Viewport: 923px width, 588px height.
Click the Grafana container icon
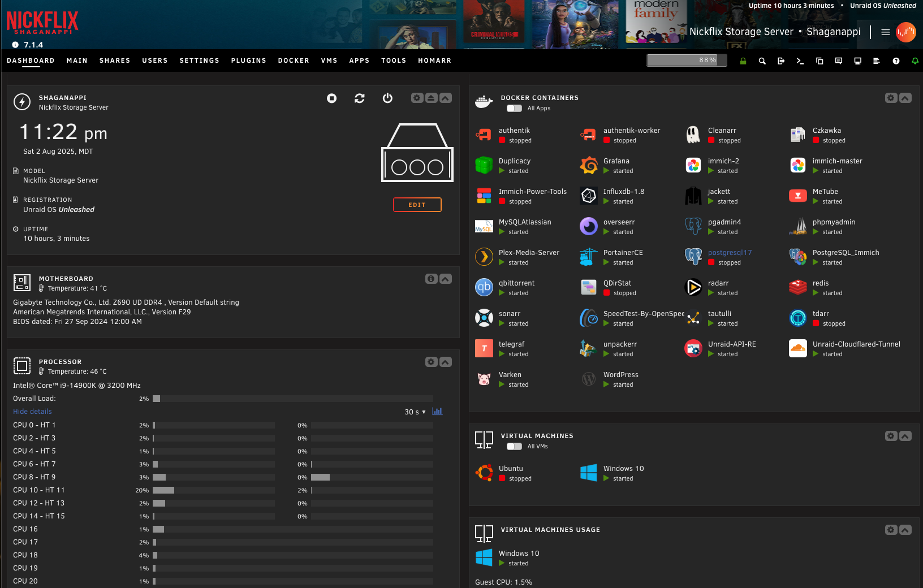pyautogui.click(x=589, y=165)
